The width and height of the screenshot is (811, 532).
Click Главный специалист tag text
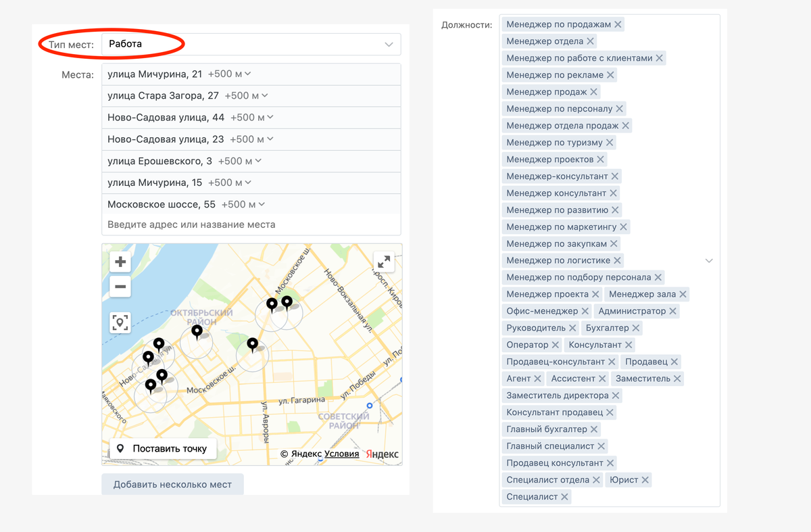point(550,446)
